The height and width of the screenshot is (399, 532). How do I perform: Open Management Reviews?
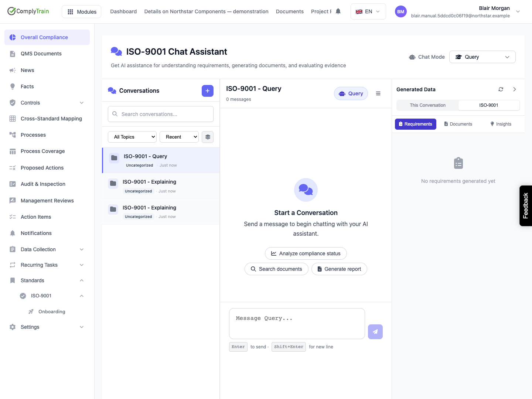click(47, 201)
